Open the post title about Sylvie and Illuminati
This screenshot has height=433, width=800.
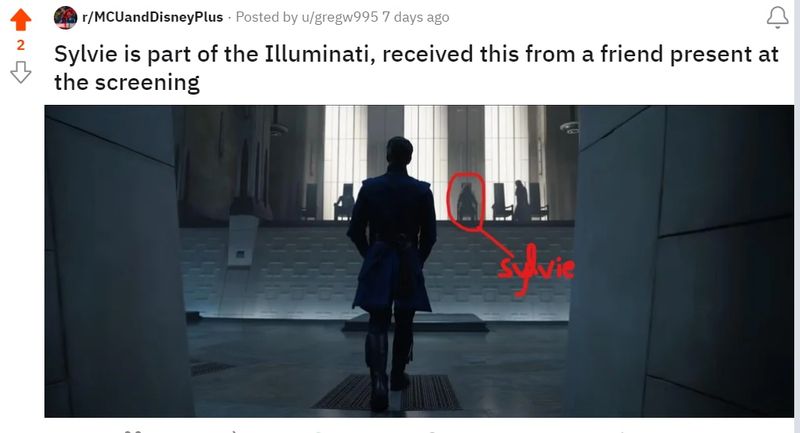[416, 68]
